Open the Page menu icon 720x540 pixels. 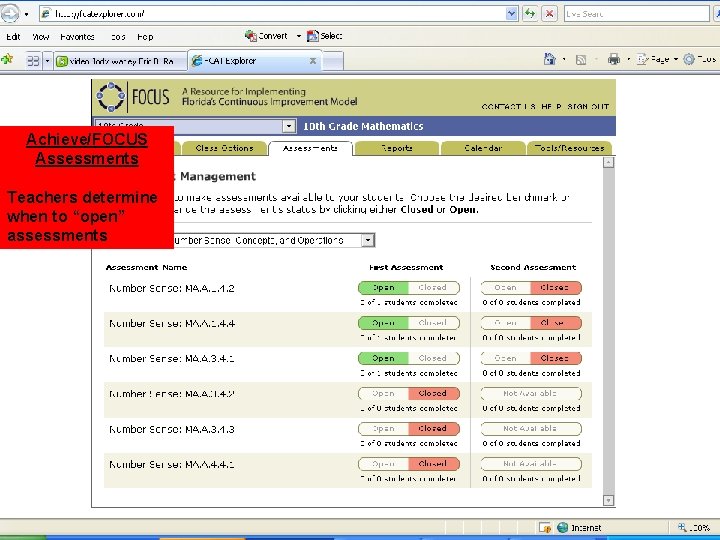[642, 59]
